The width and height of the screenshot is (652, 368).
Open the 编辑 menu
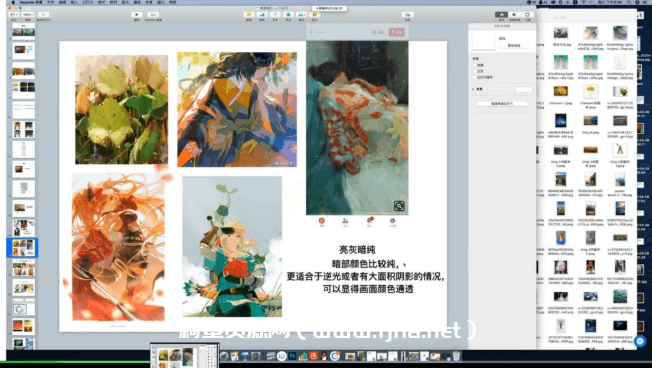click(62, 2)
